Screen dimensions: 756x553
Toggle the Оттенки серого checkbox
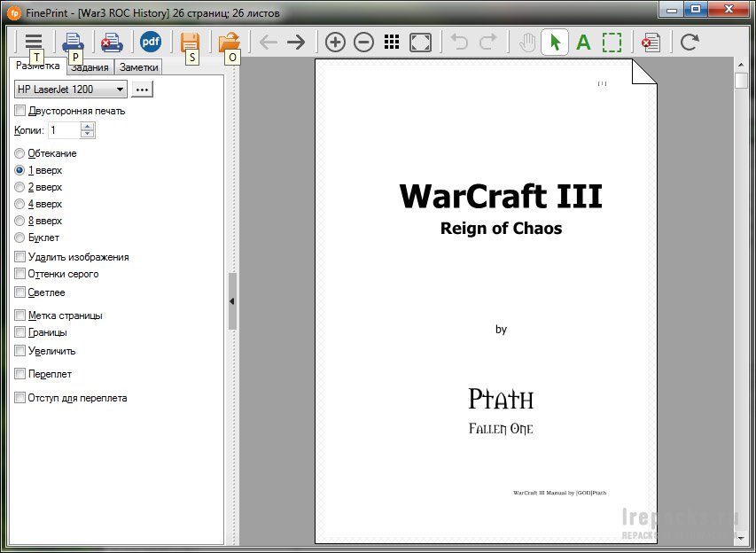(20, 274)
